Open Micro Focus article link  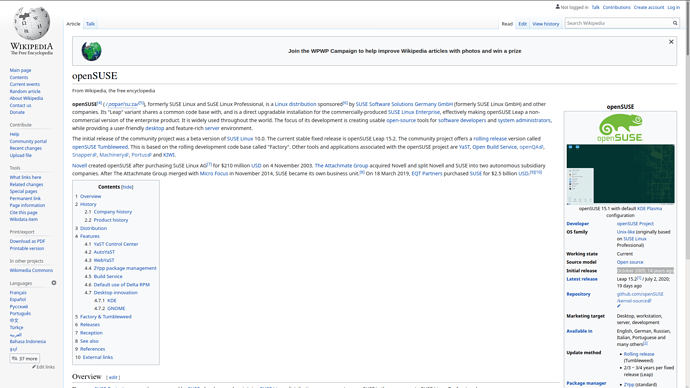coord(214,173)
